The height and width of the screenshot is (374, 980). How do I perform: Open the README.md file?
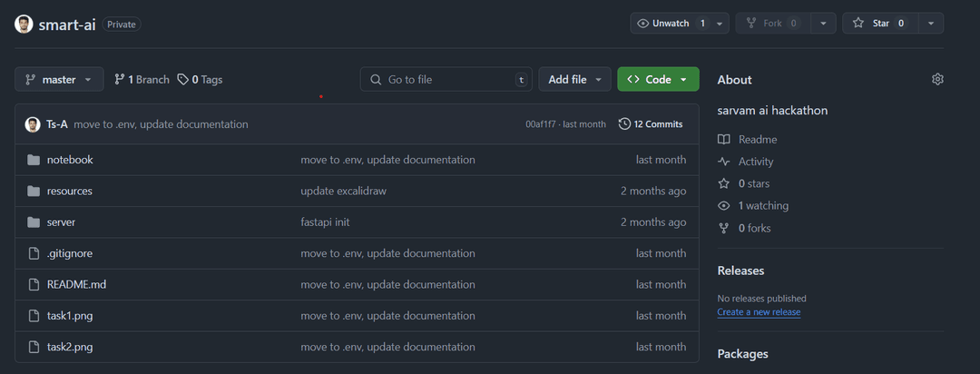(76, 284)
